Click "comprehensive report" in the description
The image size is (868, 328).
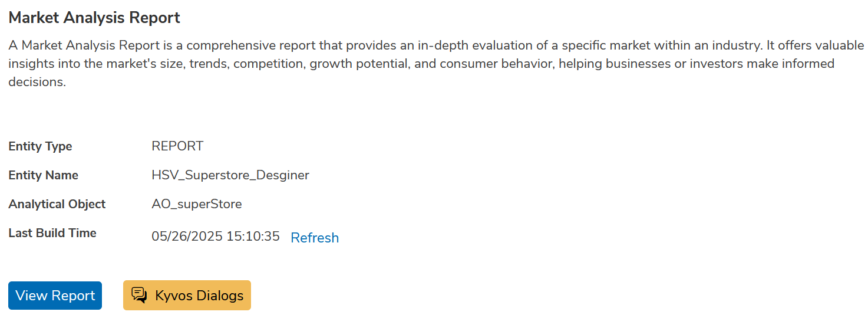(246, 45)
